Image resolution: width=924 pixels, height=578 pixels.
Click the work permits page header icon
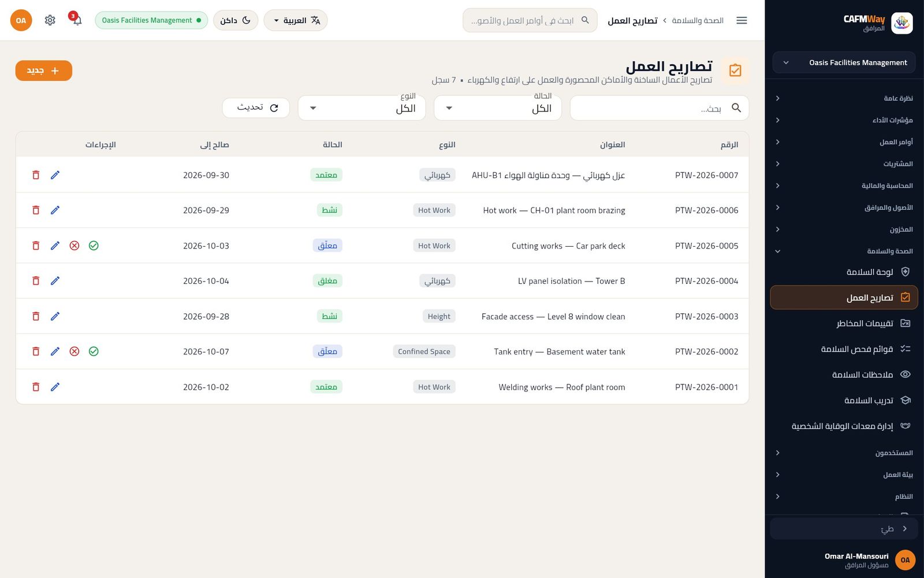735,71
